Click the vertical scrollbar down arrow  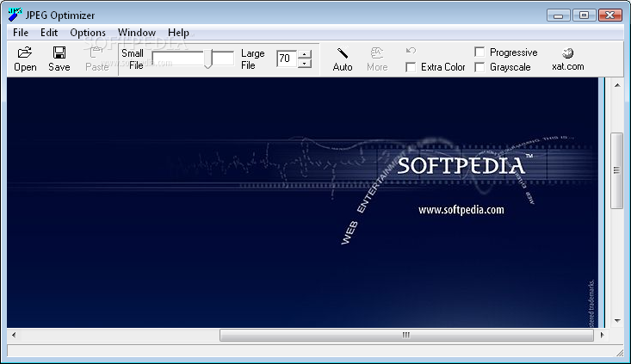(617, 321)
